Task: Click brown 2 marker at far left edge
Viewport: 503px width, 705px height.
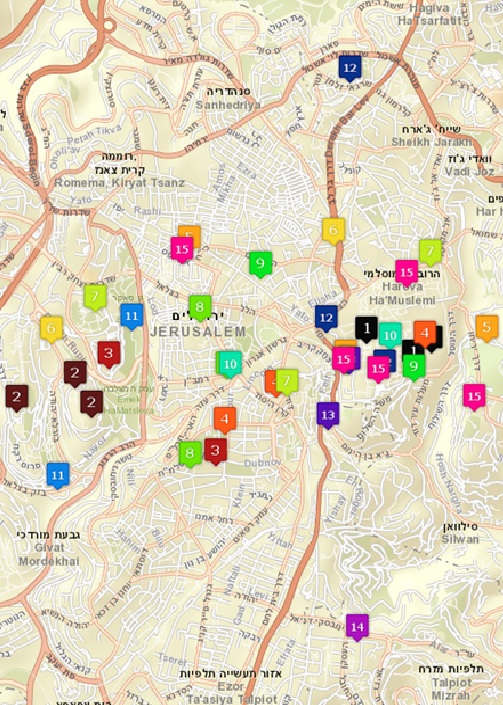Action: pyautogui.click(x=17, y=397)
